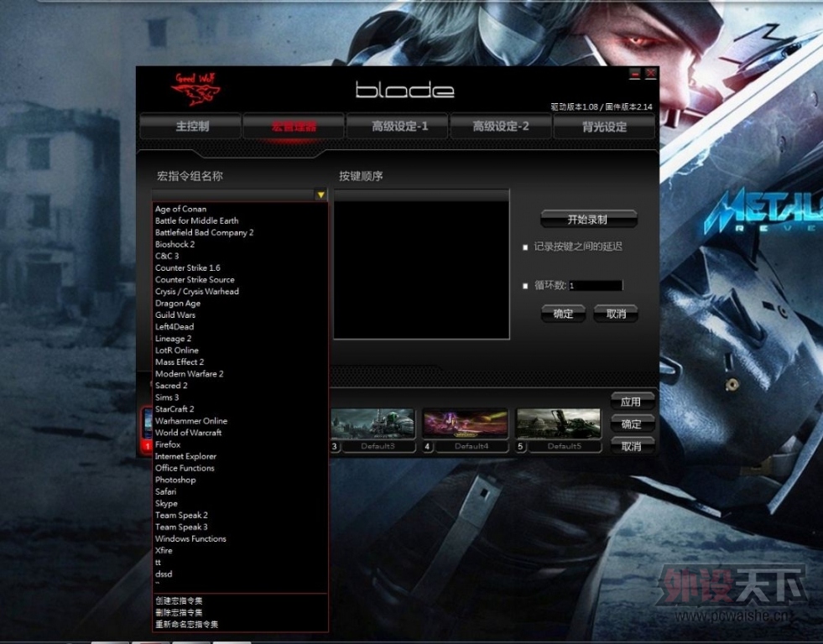The image size is (823, 644).
Task: Start recording with 开始录制 button
Action: point(588,219)
